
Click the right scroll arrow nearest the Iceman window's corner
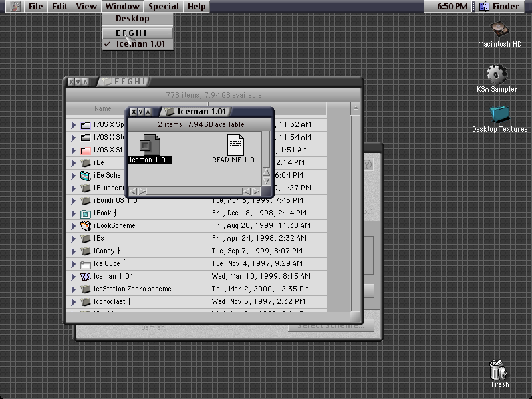(256, 192)
